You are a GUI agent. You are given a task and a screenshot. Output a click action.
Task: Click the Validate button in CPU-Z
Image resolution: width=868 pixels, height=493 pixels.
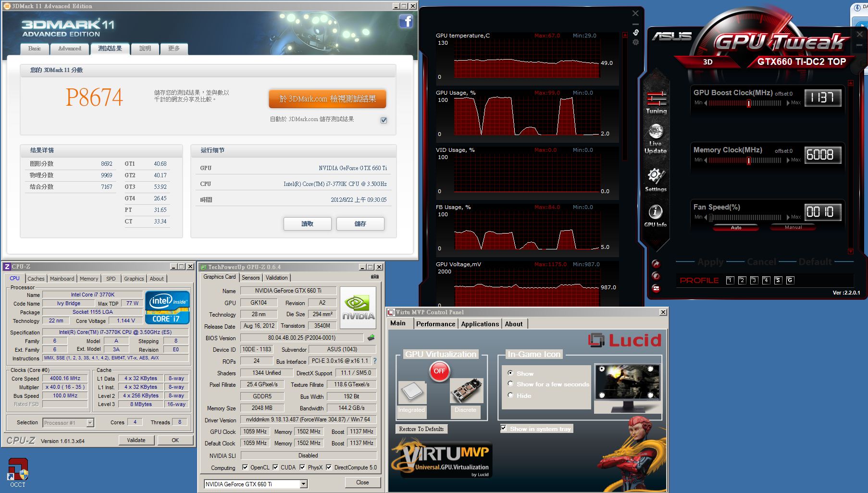(x=136, y=440)
